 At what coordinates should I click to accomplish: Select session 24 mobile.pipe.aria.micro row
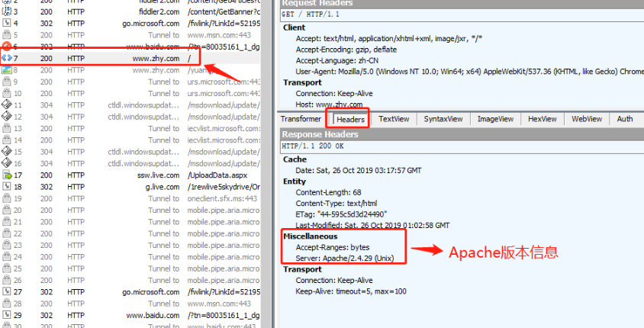[x=130, y=257]
